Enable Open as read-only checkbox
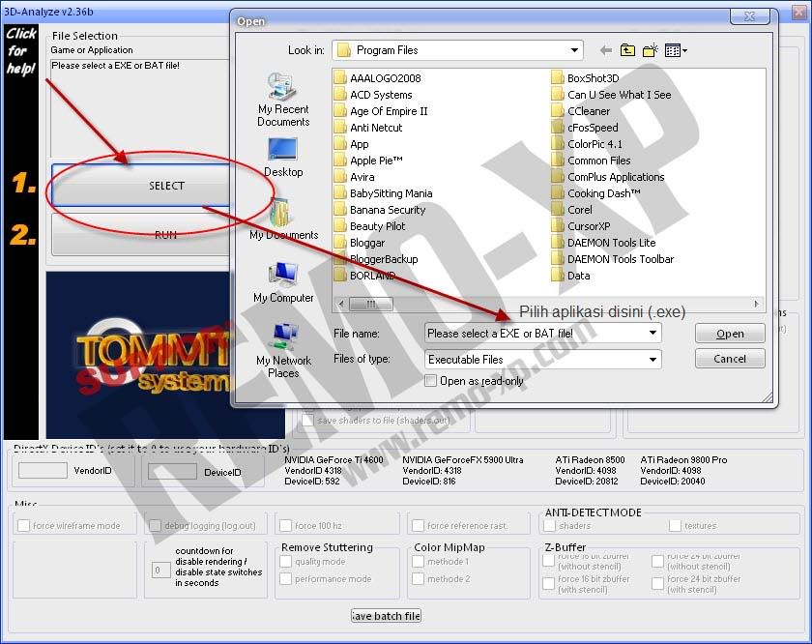This screenshot has height=644, width=812. (431, 381)
